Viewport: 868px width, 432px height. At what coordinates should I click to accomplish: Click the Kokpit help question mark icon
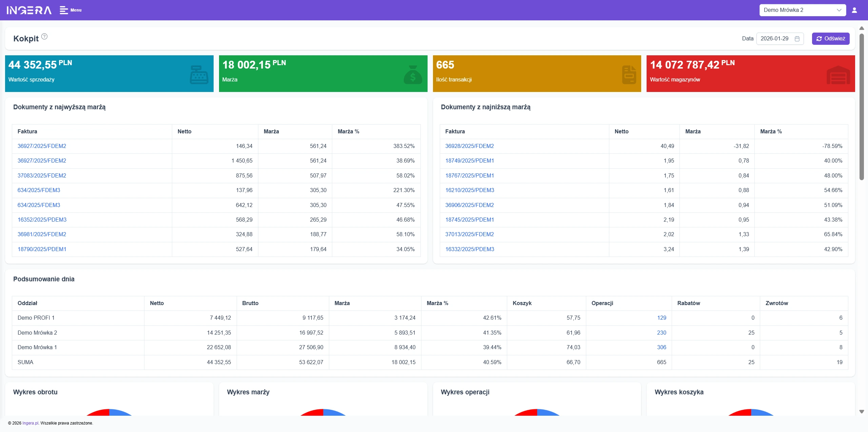[x=44, y=37]
